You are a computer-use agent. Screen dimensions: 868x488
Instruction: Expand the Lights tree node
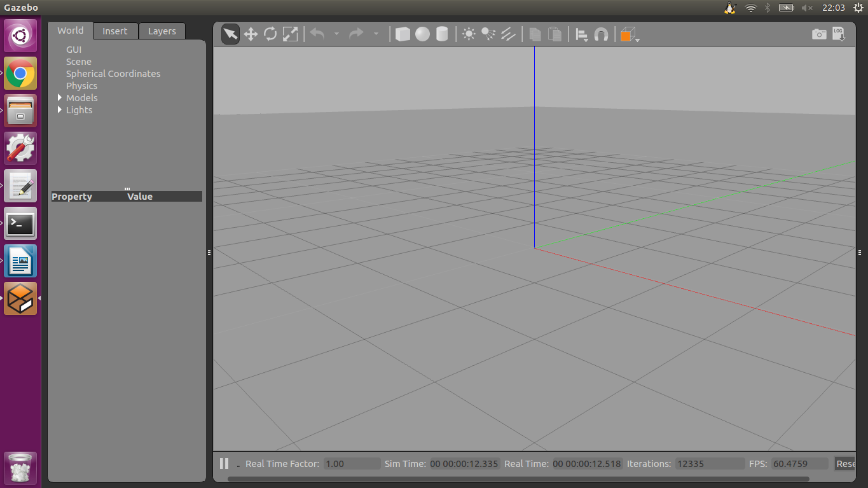point(60,109)
